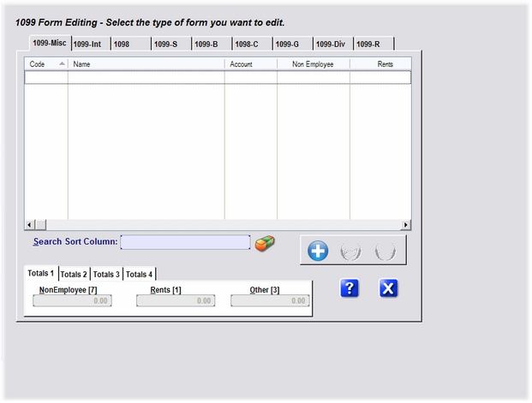
Task: Switch to the 1099-Int tab
Action: tap(91, 44)
